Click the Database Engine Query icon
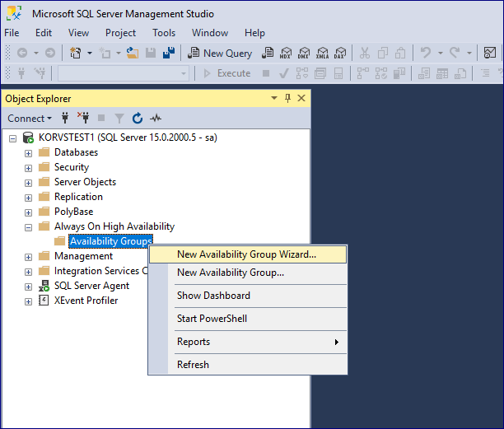Viewport: 504px width, 429px height. (268, 53)
